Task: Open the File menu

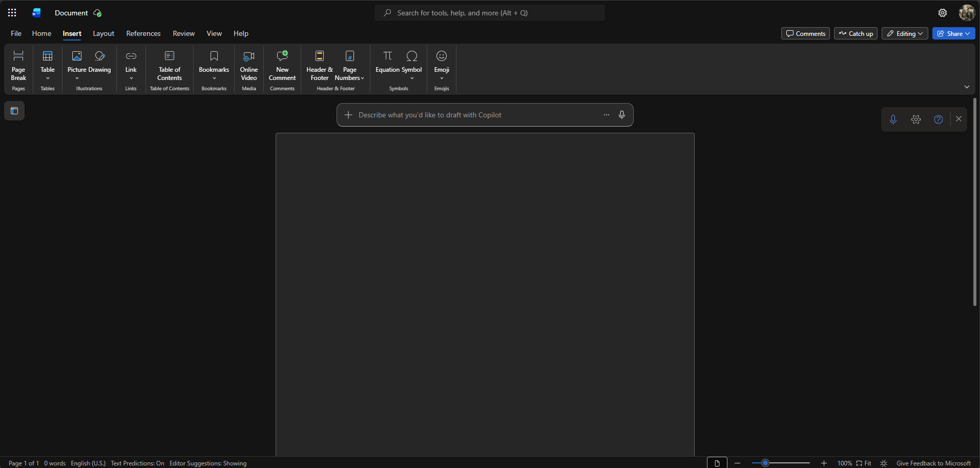Action: [x=15, y=33]
